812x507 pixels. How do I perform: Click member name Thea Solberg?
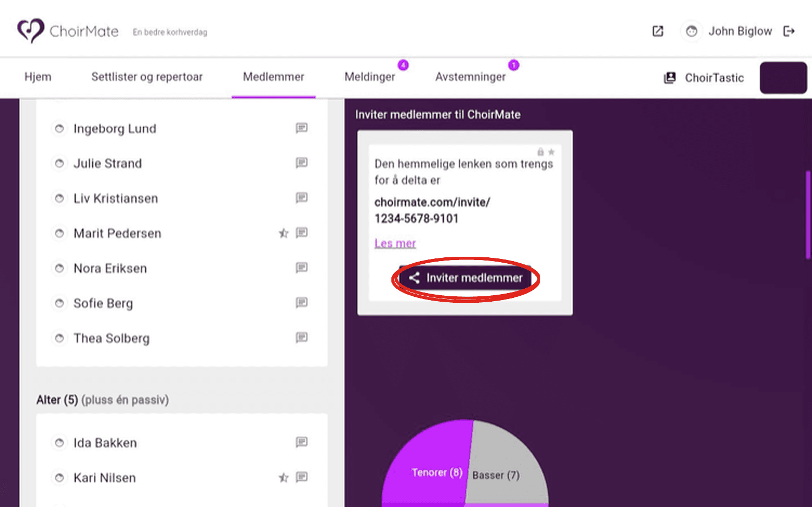point(112,339)
